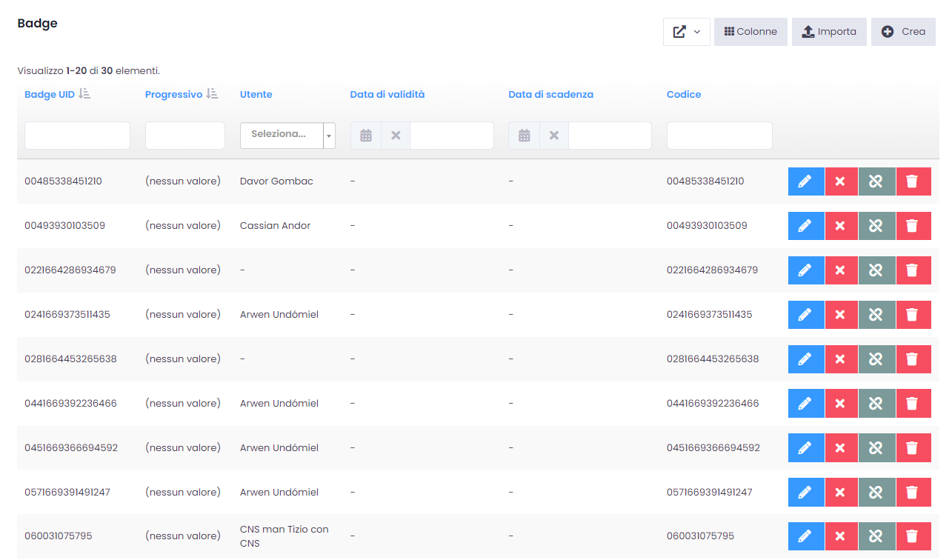Click the Badge UID filter input field
This screenshot has width=952, height=560.
[77, 136]
